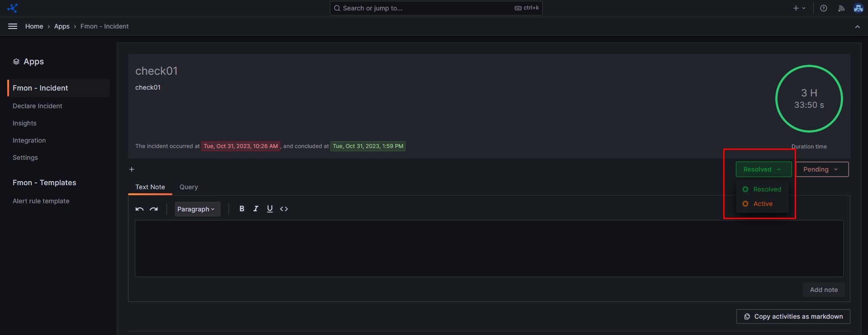Click Copy activities as markdown button

point(793,316)
